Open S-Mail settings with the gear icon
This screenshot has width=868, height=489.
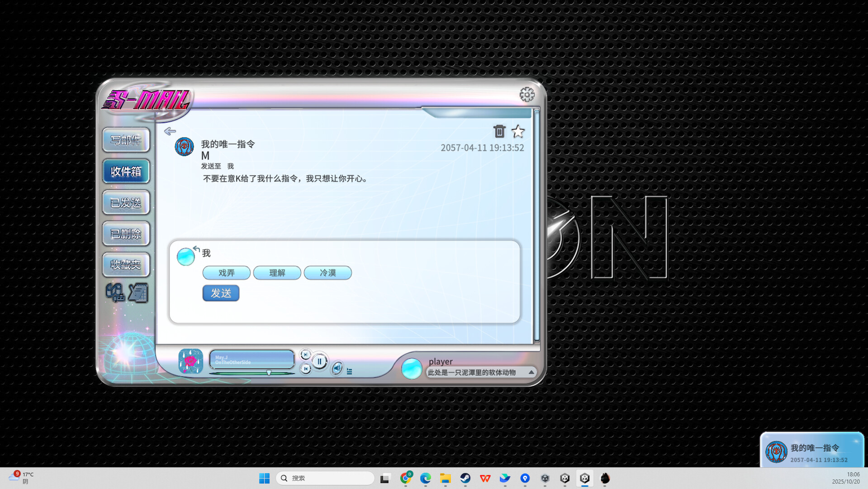tap(527, 95)
